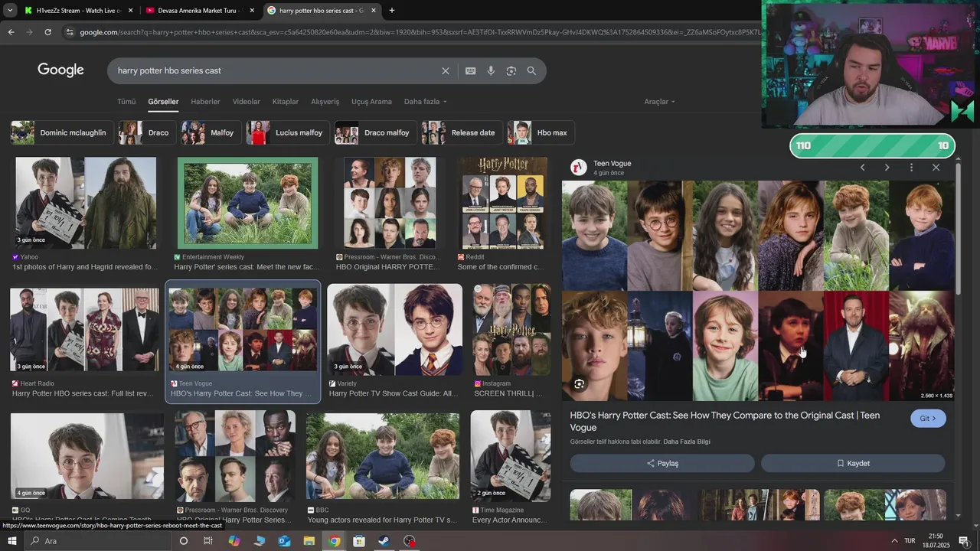View site information icon in address bar

pos(70,32)
